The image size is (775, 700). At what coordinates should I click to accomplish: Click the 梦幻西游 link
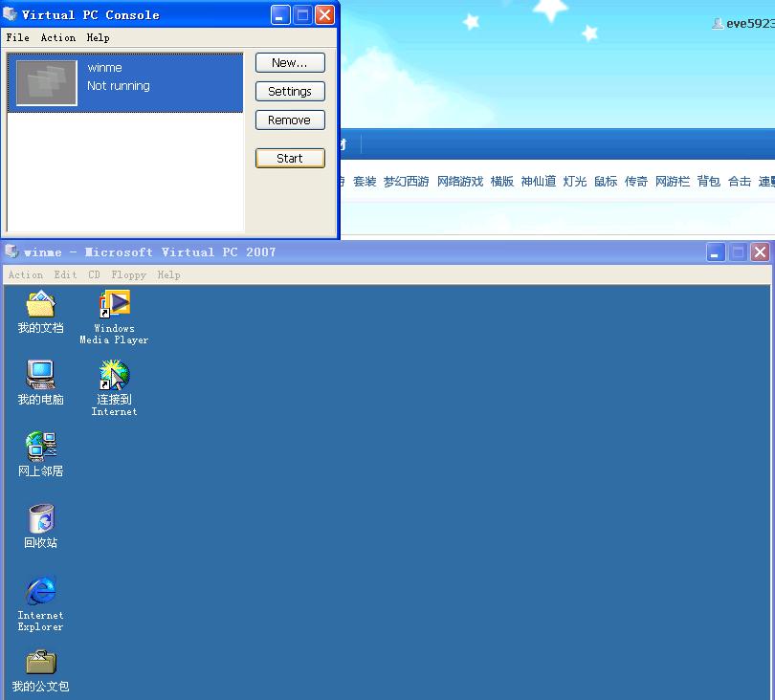click(407, 182)
